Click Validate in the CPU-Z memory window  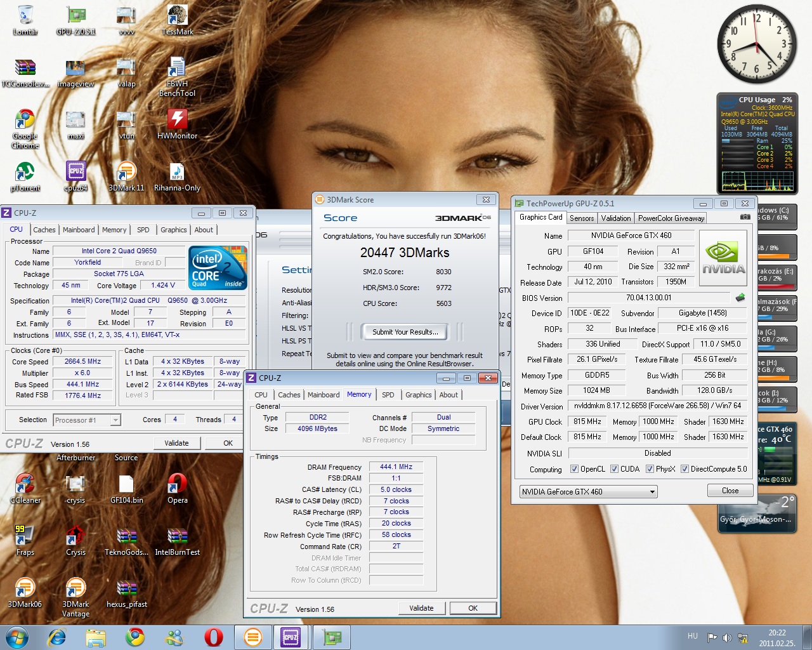(421, 608)
